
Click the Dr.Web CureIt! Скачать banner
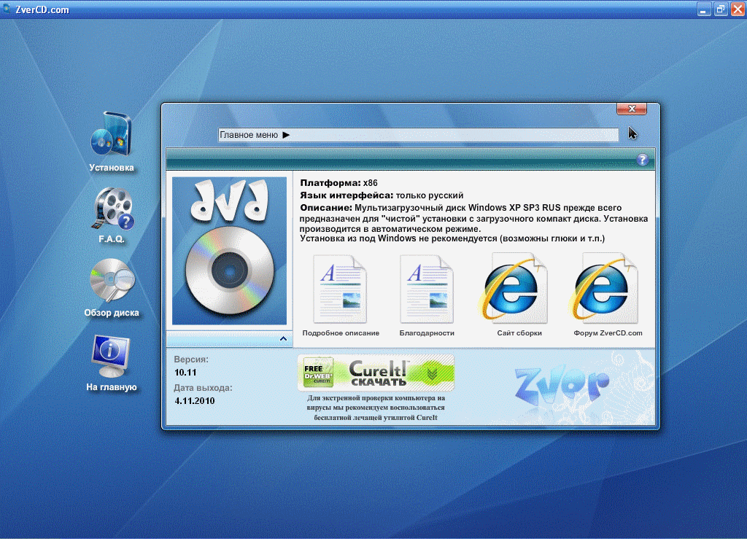375,373
